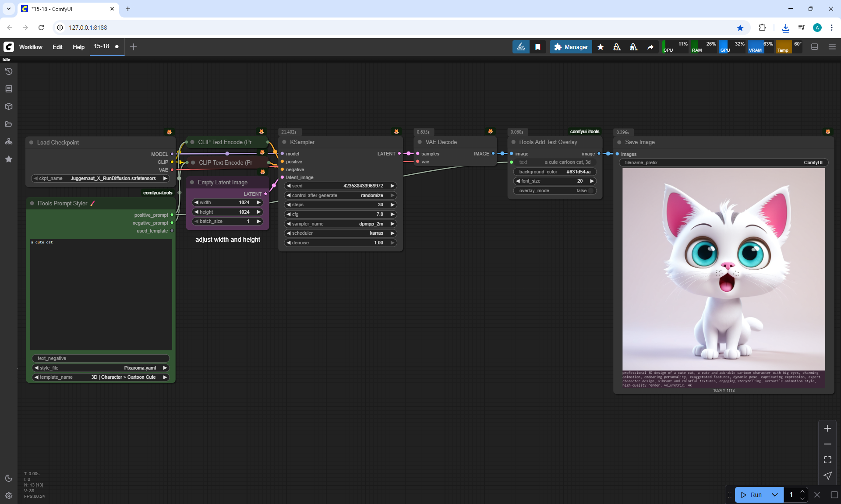Open the queue history sidebar icon
Image resolution: width=841 pixels, height=504 pixels.
(x=9, y=71)
